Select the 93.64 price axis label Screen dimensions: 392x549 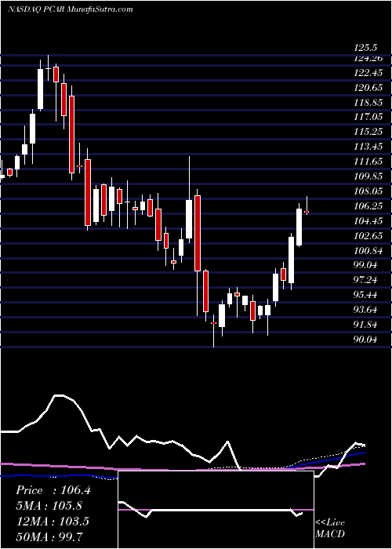point(366,310)
